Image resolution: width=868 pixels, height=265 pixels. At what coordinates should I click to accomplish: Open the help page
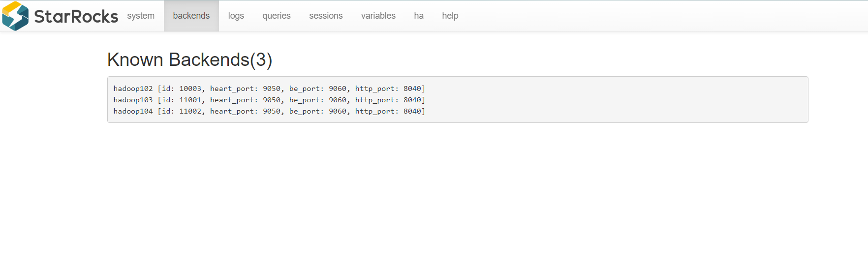click(x=450, y=16)
